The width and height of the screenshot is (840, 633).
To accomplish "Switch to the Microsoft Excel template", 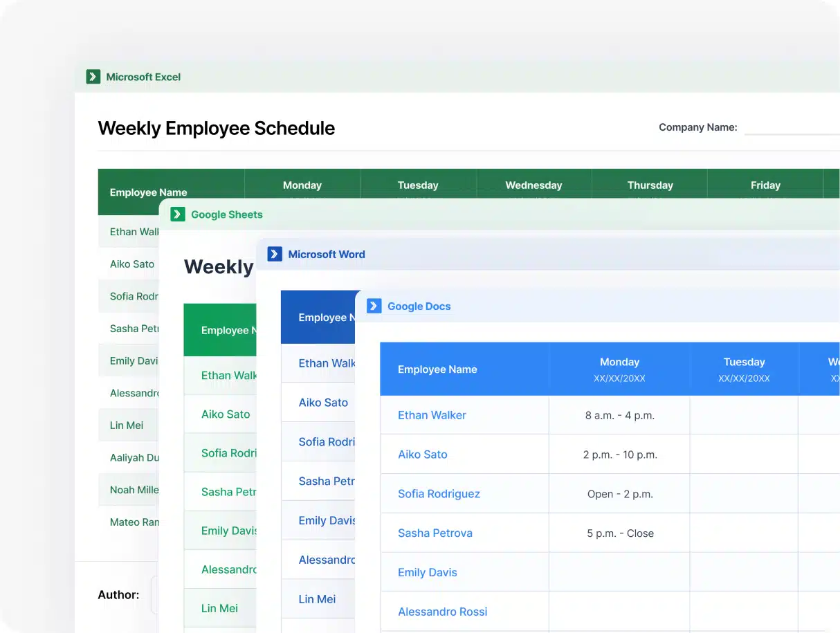I will pyautogui.click(x=142, y=76).
